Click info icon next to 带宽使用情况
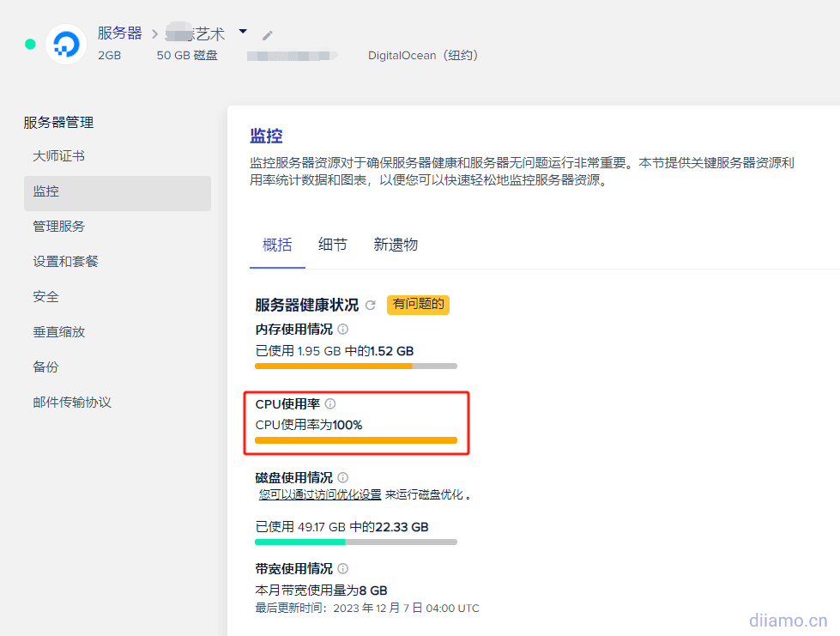The width and height of the screenshot is (840, 636). (x=343, y=568)
